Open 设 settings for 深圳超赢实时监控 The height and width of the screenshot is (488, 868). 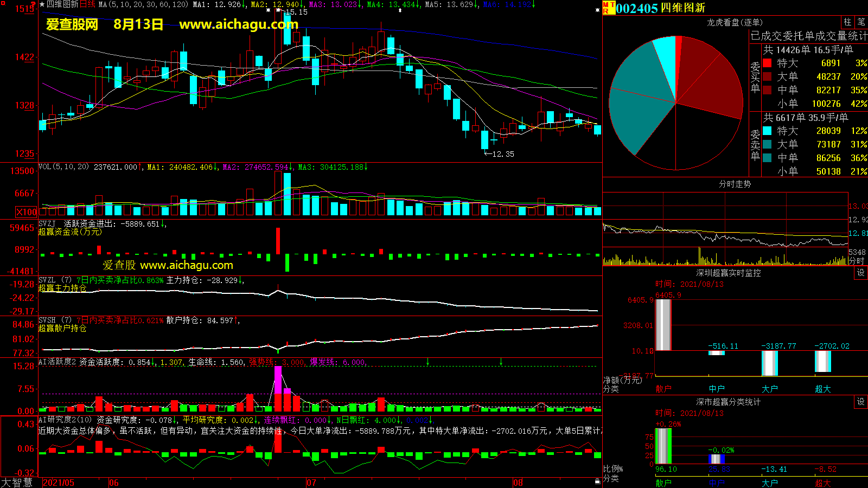[860, 273]
